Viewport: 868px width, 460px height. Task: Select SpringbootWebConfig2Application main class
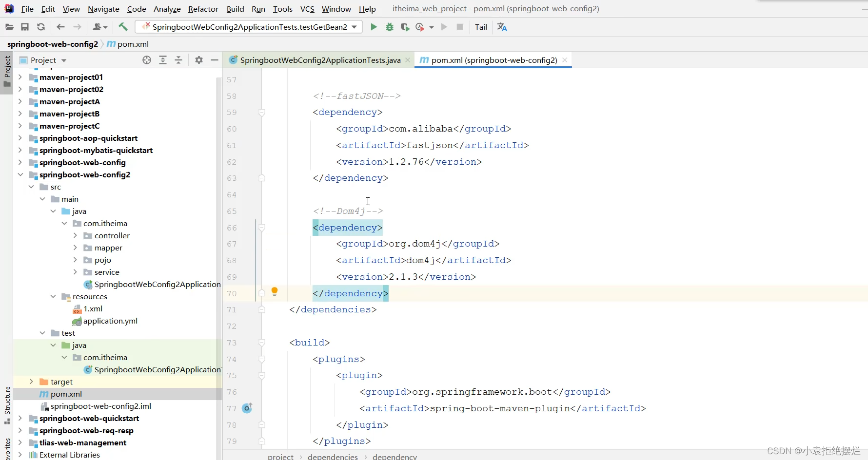(157, 284)
